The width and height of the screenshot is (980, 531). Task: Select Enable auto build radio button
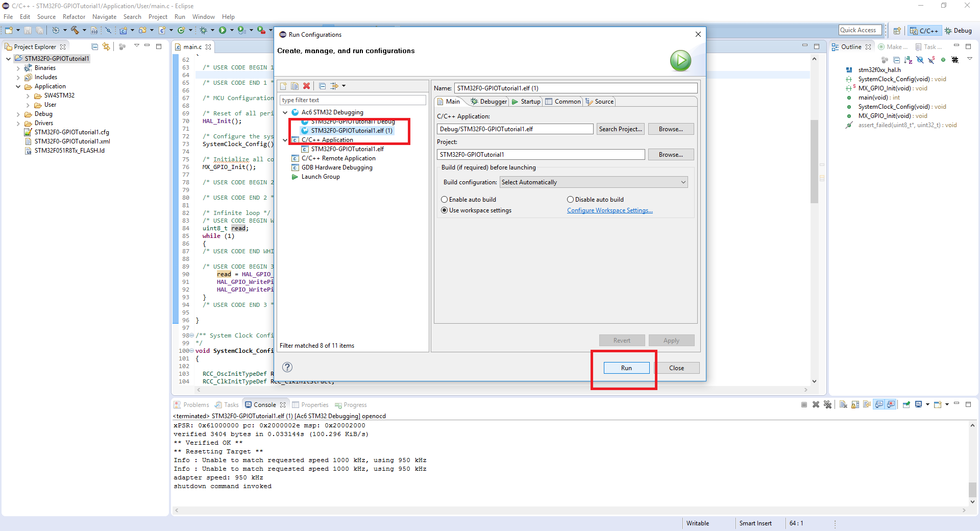[444, 200]
